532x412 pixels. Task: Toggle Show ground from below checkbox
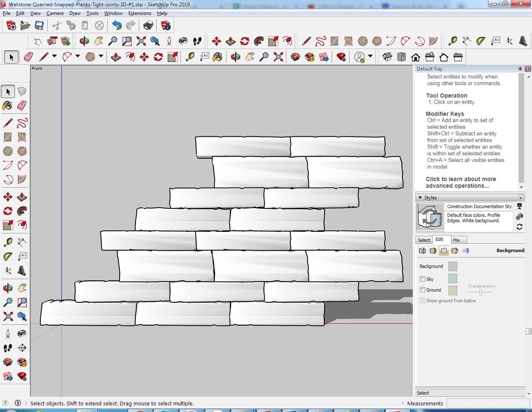(422, 301)
